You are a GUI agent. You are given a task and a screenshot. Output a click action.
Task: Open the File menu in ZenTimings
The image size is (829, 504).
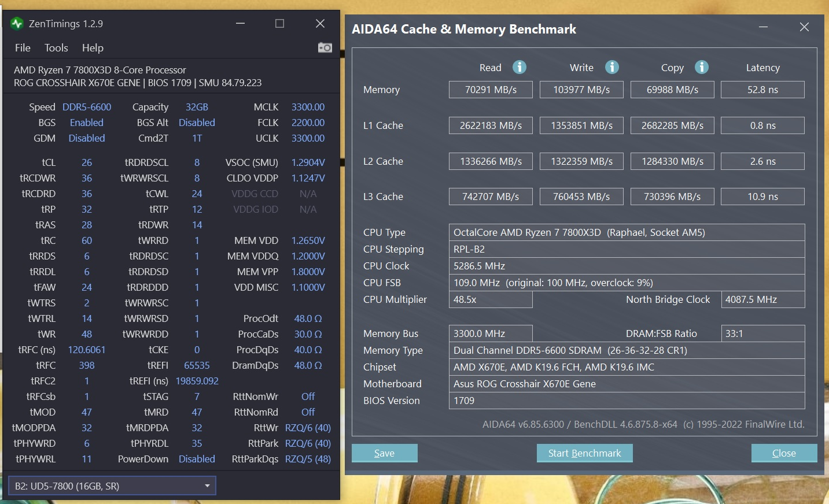pyautogui.click(x=23, y=48)
